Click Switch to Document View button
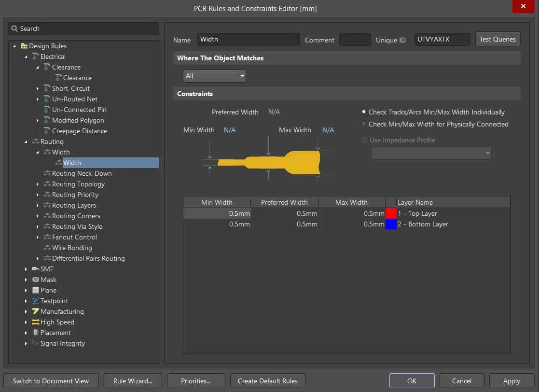539x392 pixels. tap(51, 380)
